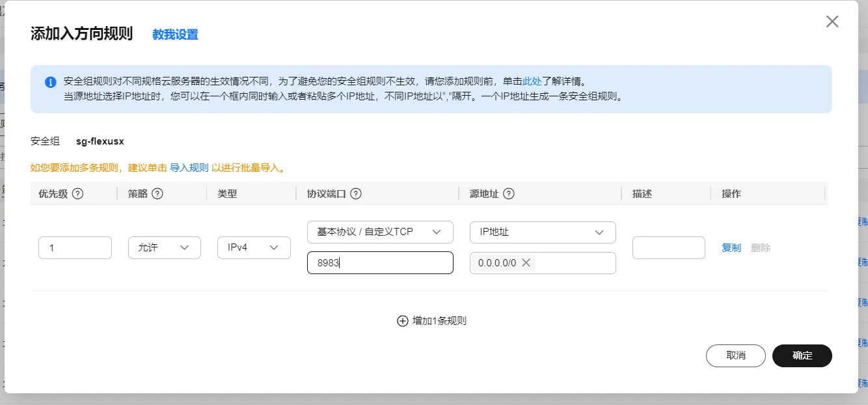Click the help icon beside 源地址
Viewport: 868px width, 405px height.
click(x=509, y=194)
